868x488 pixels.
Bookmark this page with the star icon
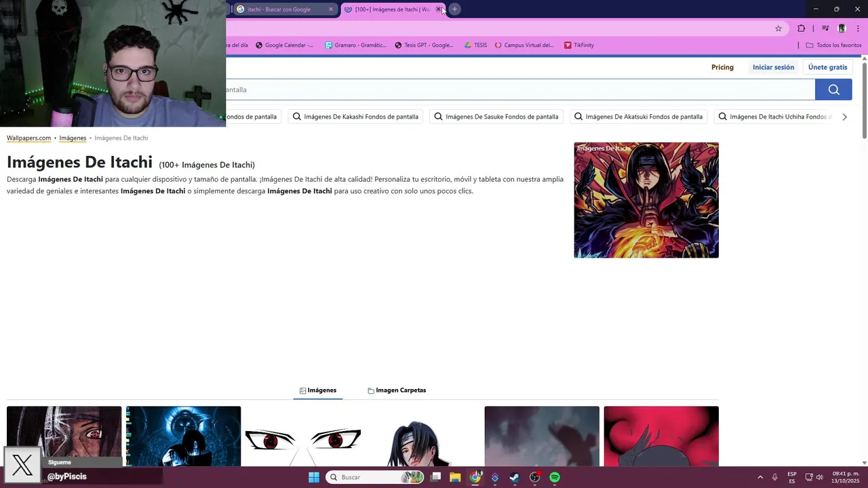pos(778,28)
